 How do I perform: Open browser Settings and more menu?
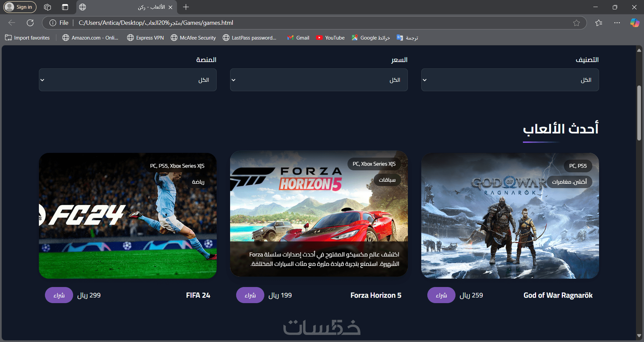617,23
